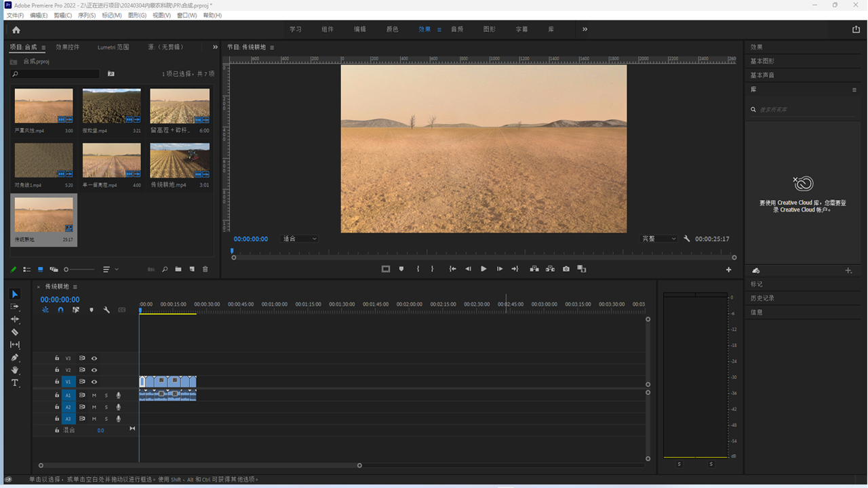The height and width of the screenshot is (488, 868).
Task: Toggle V1 track output eye
Action: coord(94,382)
